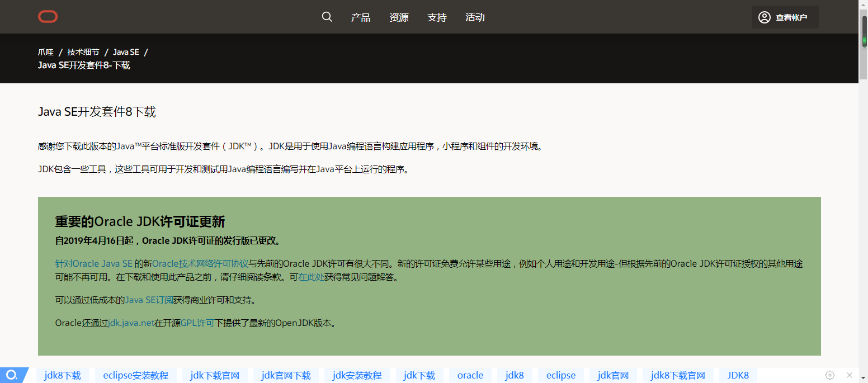Viewport: 868px width, 383px height.
Task: Open GPL许可 link
Action: tap(197, 323)
